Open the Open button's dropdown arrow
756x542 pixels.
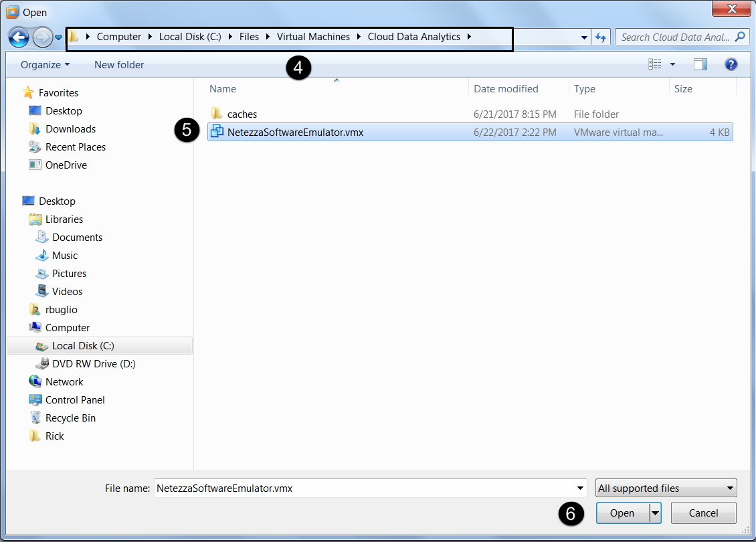[655, 513]
